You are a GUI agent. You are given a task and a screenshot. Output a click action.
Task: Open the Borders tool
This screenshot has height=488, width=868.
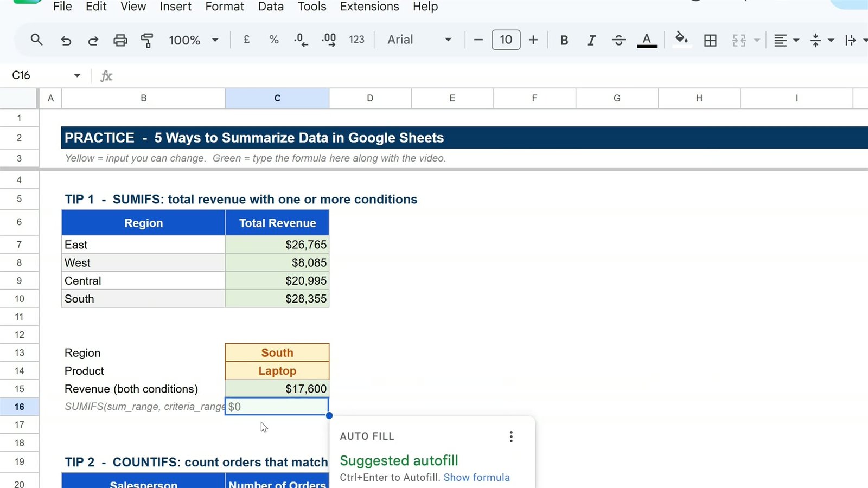coord(710,40)
